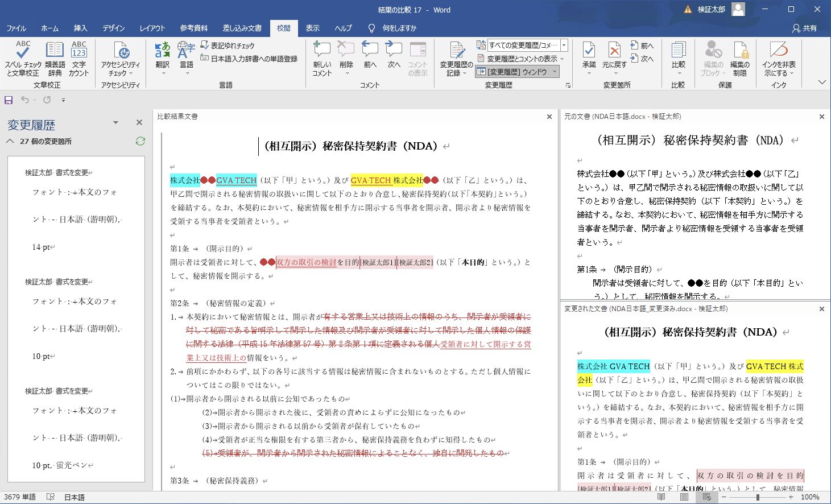Collapse the ribbon with chevron
The image size is (831, 504).
pos(821,82)
